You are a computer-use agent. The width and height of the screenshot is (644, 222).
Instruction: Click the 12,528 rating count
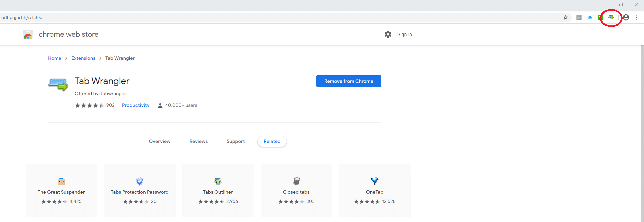point(389,201)
